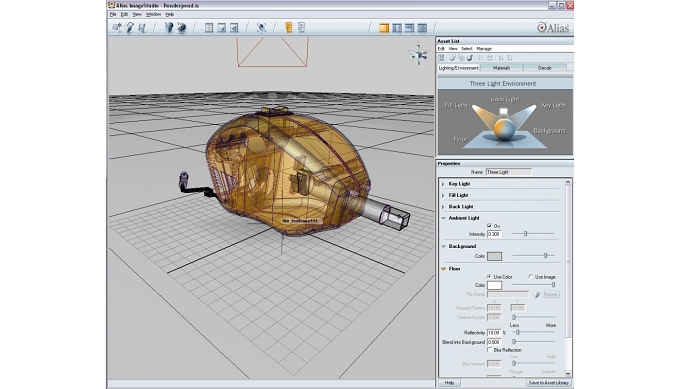This screenshot has width=680, height=389.
Task: Open the Window menu
Action: [x=154, y=14]
